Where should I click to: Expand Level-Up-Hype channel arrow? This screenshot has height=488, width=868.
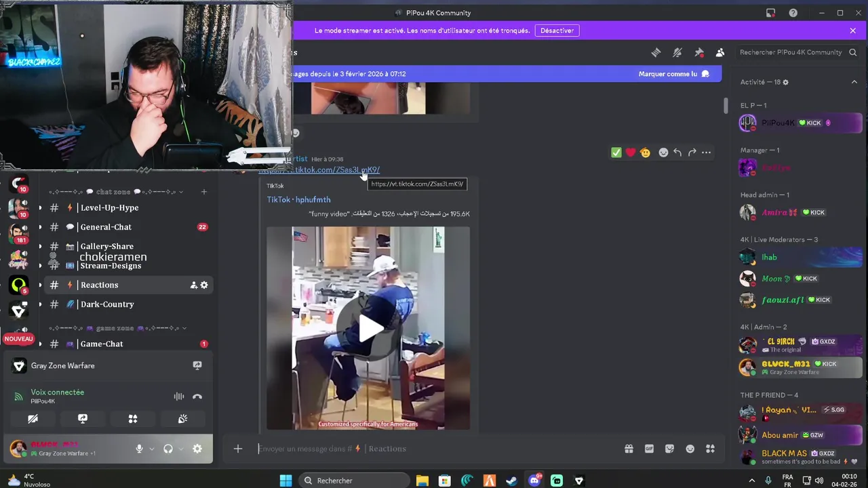coord(40,208)
